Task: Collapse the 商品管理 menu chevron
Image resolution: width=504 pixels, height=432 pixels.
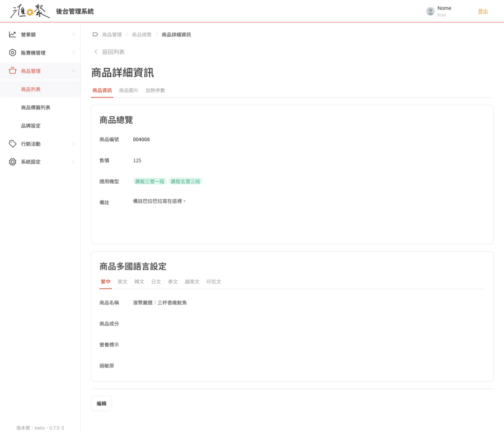Action: point(73,71)
